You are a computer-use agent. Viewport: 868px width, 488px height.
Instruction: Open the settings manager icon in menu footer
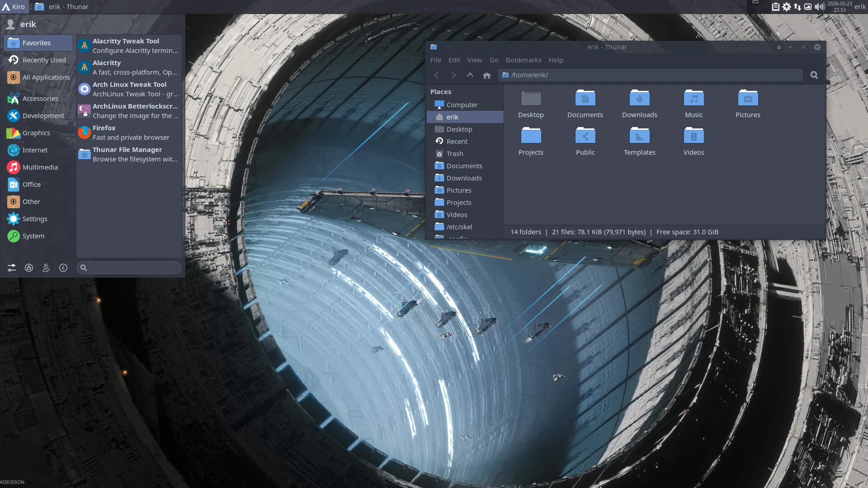(x=12, y=268)
